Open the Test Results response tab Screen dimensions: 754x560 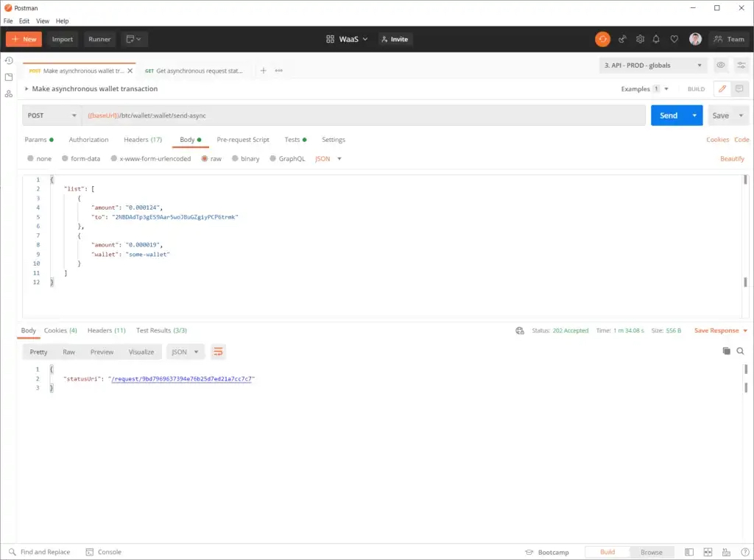click(161, 330)
